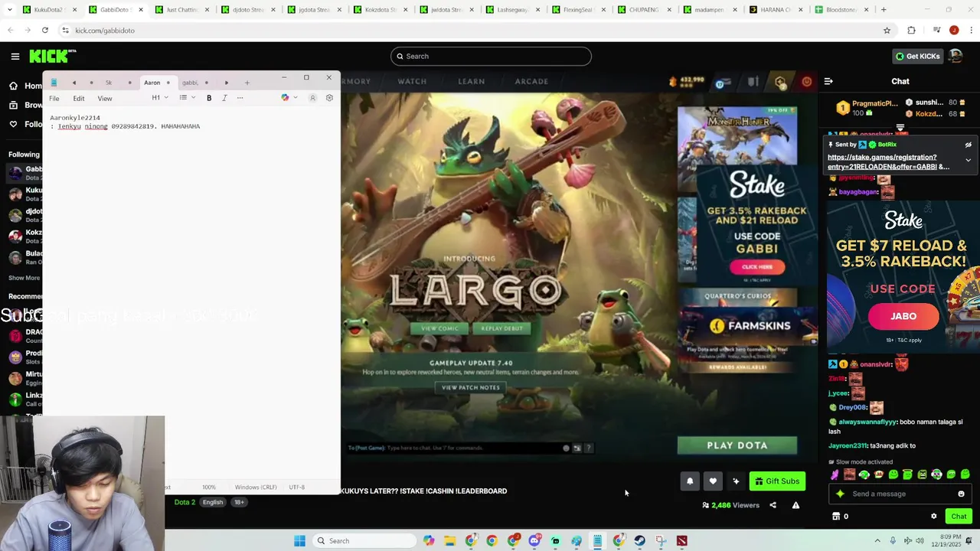
Task: Click the PLAY DOTA button in stream
Action: [x=737, y=445]
